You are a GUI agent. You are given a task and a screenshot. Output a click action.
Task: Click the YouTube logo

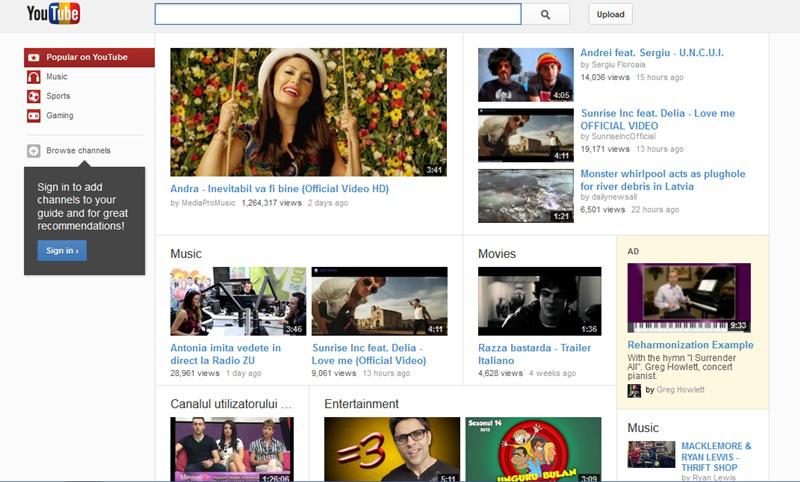[53, 14]
